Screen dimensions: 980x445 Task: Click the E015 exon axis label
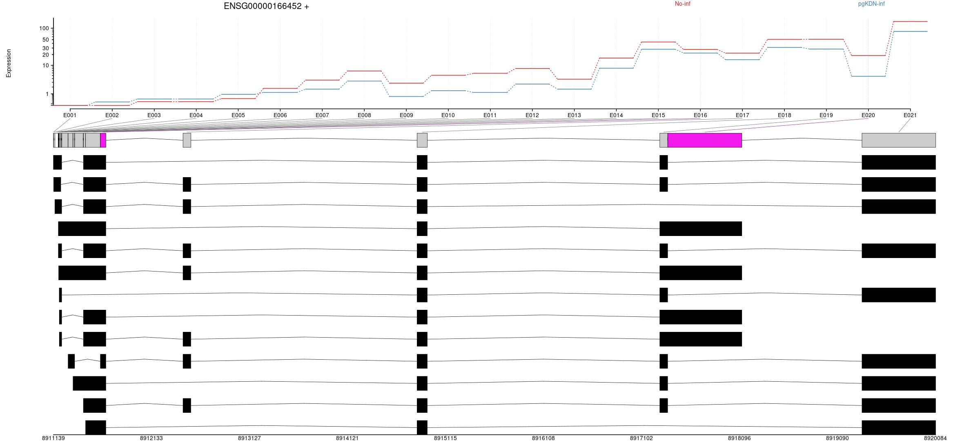658,115
